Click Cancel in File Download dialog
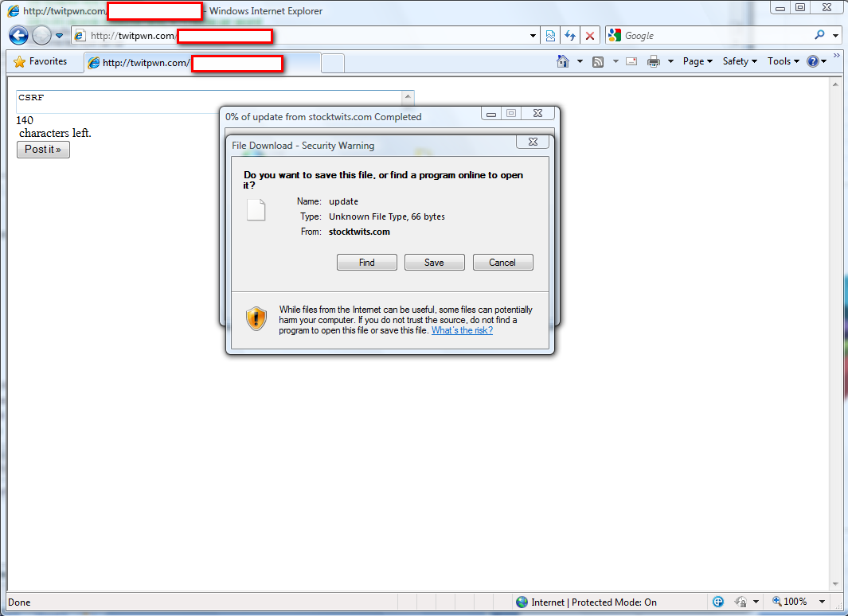 502,262
